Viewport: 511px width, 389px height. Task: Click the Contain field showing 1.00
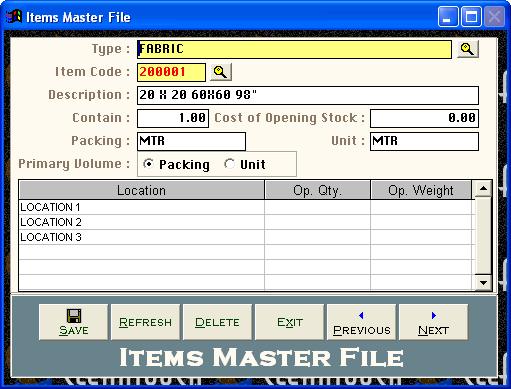[x=173, y=118]
